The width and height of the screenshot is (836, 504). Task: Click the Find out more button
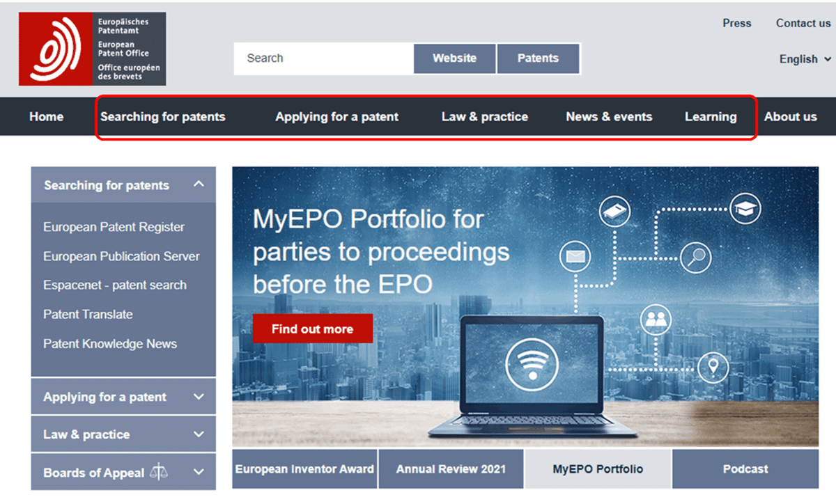pos(313,329)
